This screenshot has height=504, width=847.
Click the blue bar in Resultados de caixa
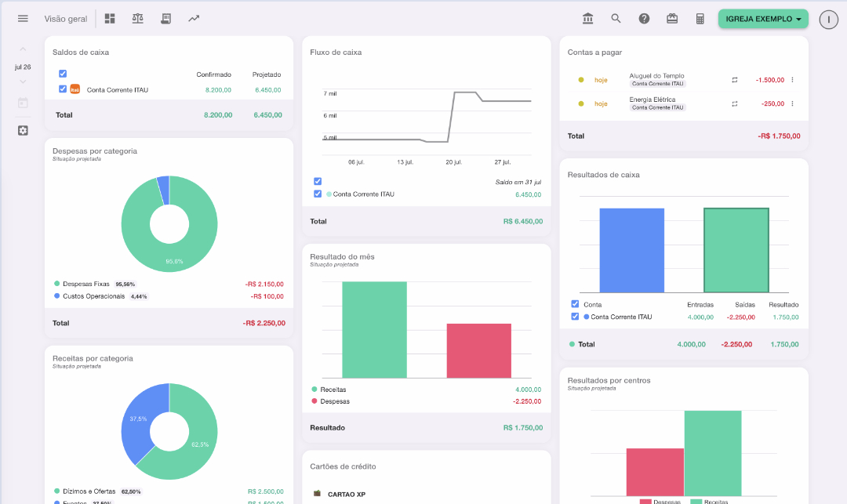[x=631, y=250]
